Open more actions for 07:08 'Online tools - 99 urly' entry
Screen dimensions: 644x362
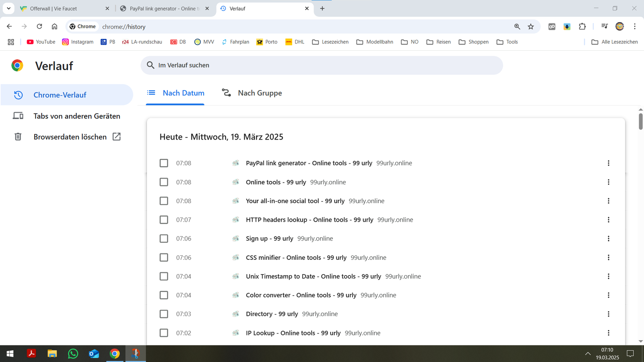[x=609, y=182]
